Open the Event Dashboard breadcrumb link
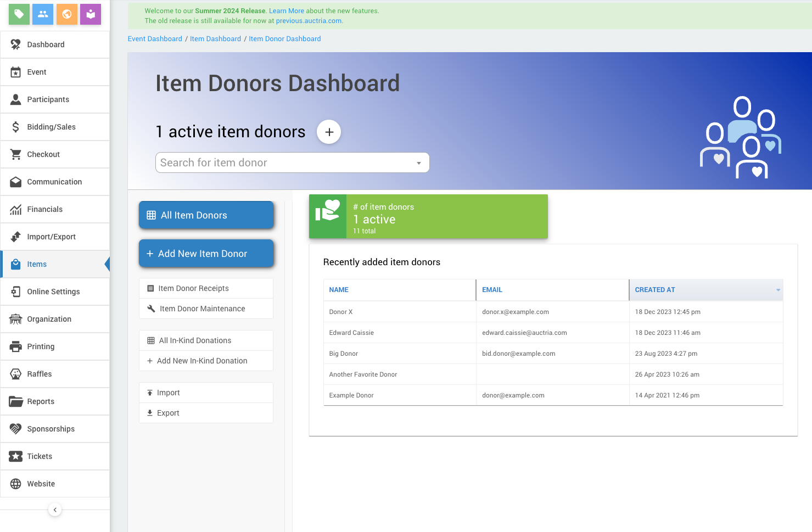 click(x=155, y=39)
